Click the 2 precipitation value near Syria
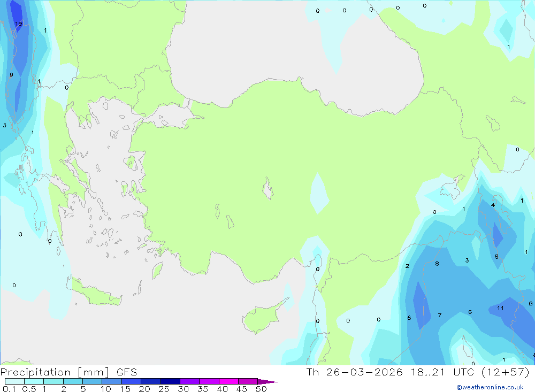The image size is (535, 392). click(x=407, y=266)
